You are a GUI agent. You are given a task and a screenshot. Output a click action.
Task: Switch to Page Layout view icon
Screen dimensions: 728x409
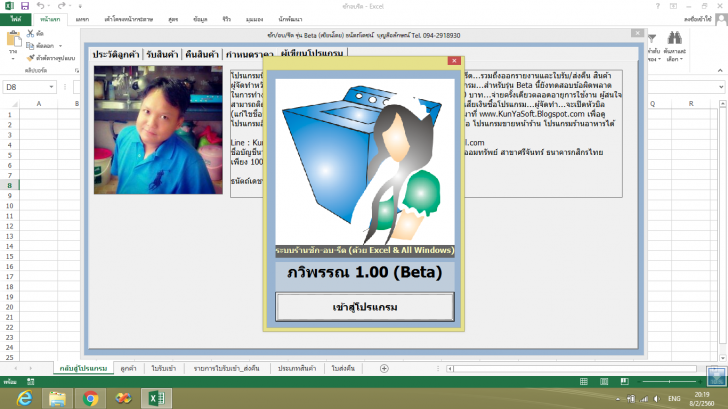[604, 382]
